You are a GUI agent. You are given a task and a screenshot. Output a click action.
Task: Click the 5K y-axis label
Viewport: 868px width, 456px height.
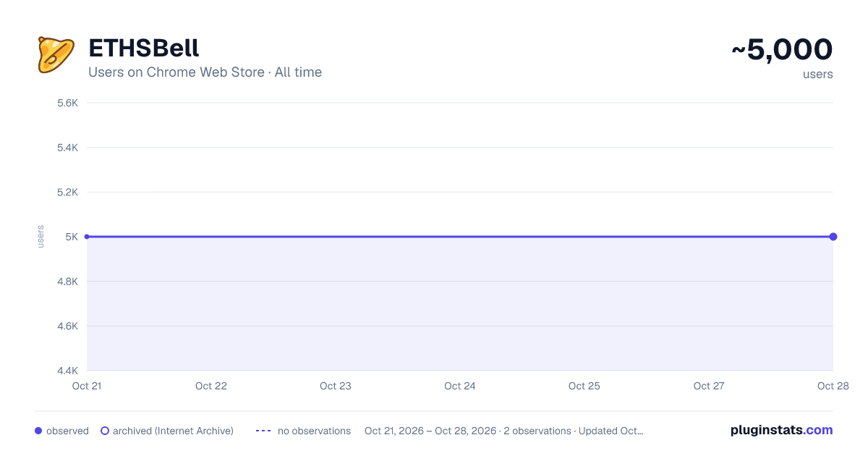tap(72, 237)
